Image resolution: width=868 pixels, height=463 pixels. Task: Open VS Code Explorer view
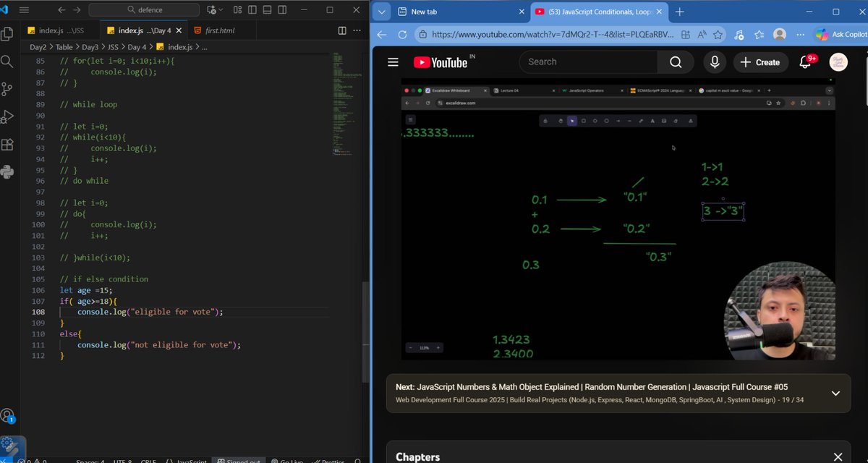pos(7,33)
